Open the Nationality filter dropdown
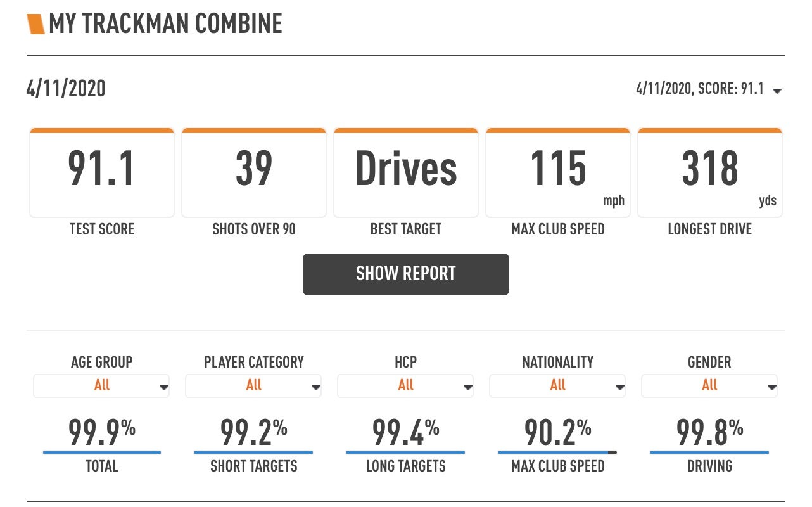 557,385
